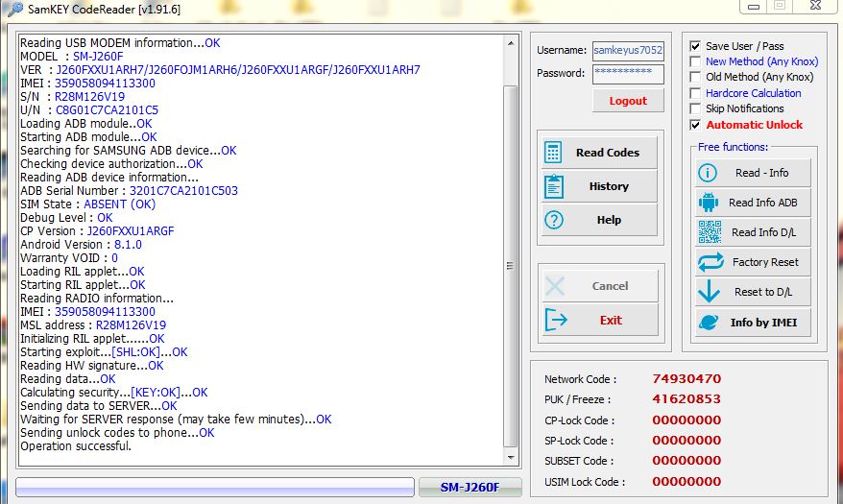Click the X icon on Cancel

tap(555, 286)
